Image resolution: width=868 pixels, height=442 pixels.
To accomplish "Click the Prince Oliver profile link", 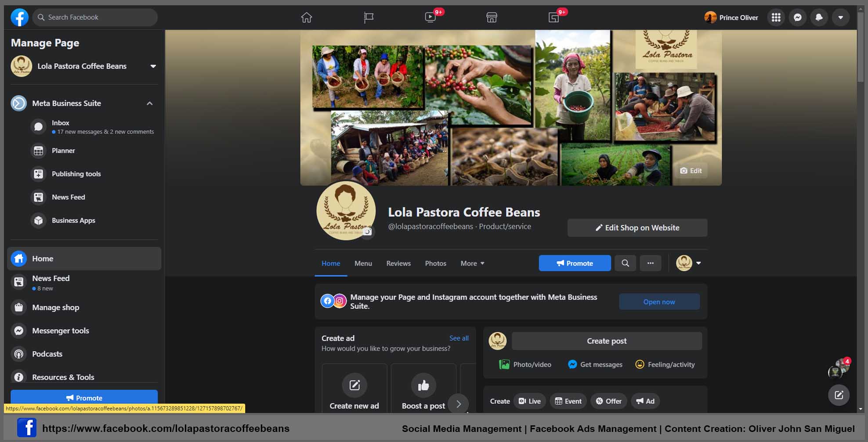I will 731,18.
